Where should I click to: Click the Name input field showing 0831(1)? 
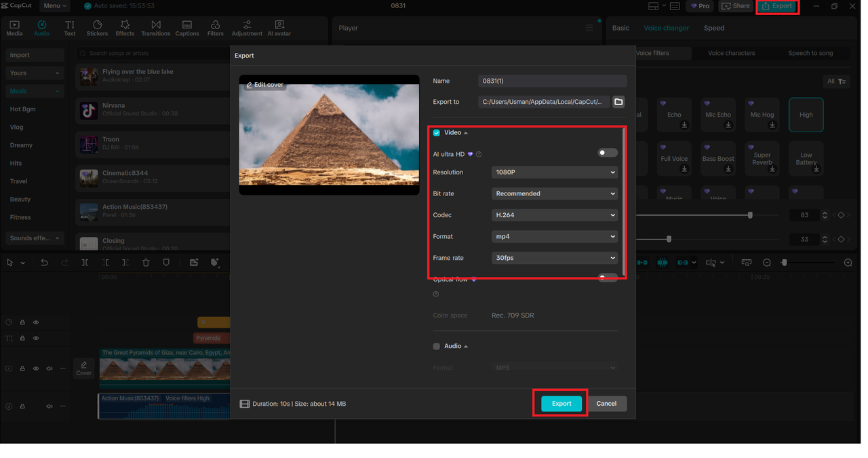tap(551, 81)
